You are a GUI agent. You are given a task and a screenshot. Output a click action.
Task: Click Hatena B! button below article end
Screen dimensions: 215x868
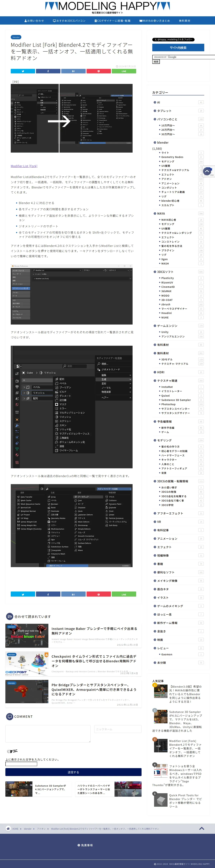tap(73, 594)
